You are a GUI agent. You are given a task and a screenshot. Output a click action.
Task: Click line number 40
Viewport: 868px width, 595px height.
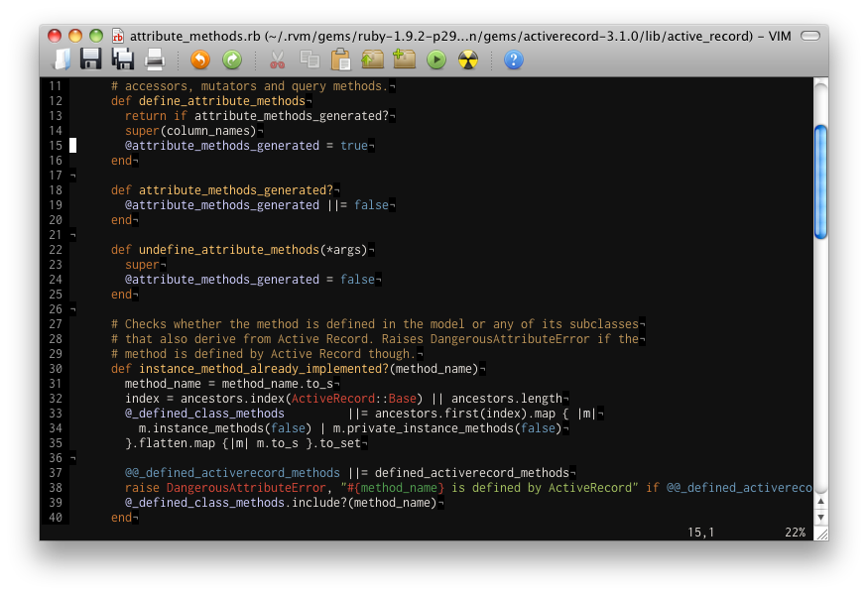pos(56,518)
